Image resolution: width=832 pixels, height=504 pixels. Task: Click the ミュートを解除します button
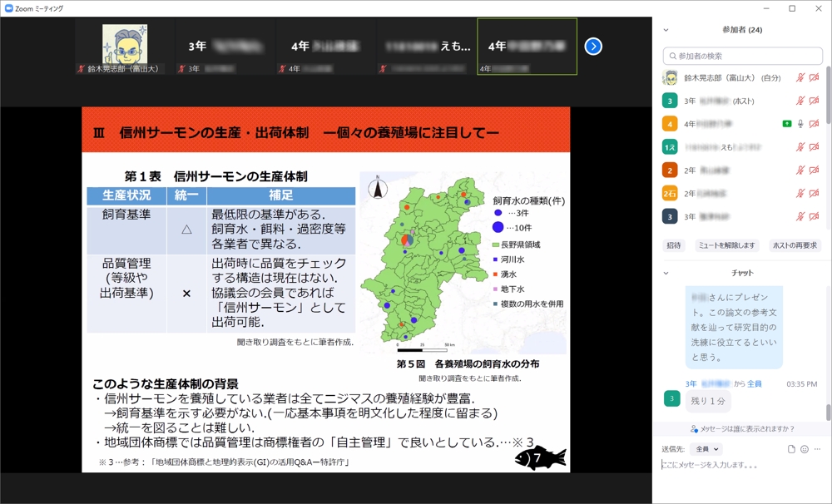tap(726, 245)
